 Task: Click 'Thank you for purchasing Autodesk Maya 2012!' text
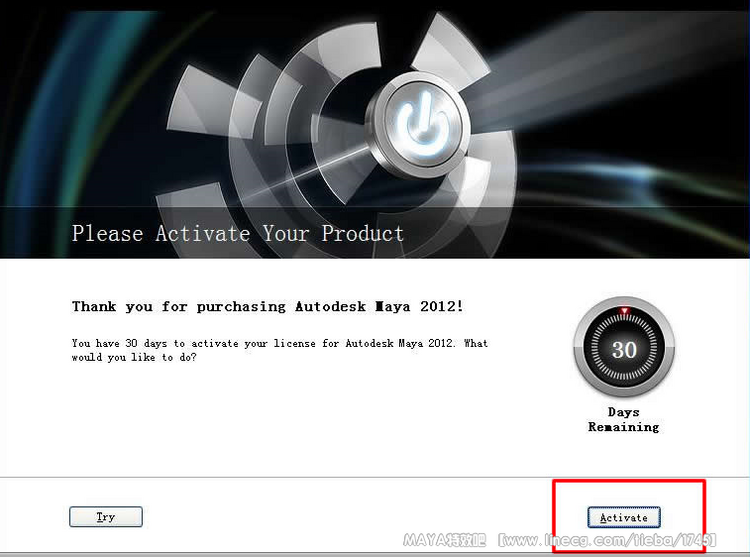point(267,306)
